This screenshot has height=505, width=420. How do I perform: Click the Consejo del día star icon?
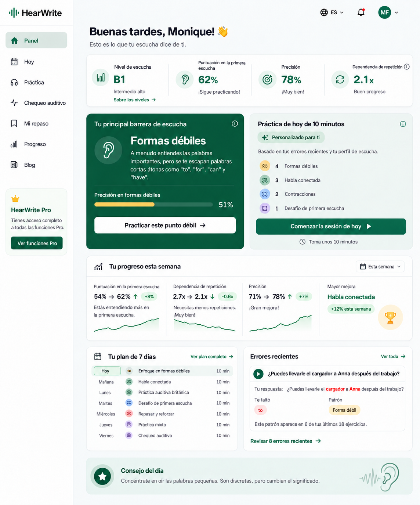pyautogui.click(x=102, y=476)
